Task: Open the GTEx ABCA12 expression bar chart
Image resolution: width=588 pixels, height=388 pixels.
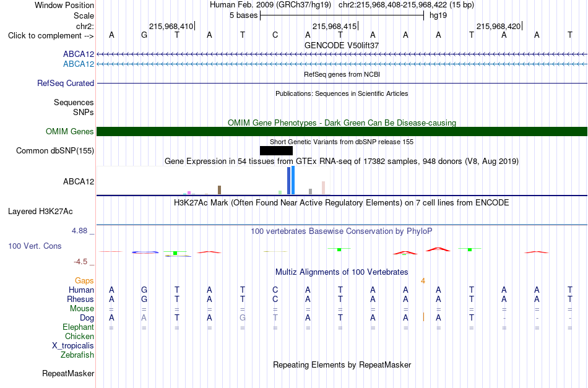Action: 214,181
